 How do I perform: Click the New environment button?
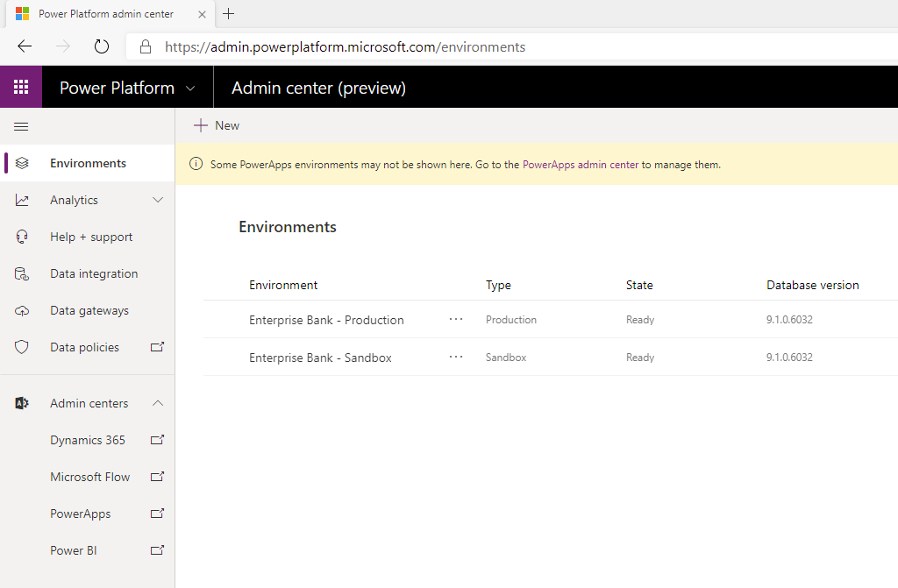pos(217,125)
